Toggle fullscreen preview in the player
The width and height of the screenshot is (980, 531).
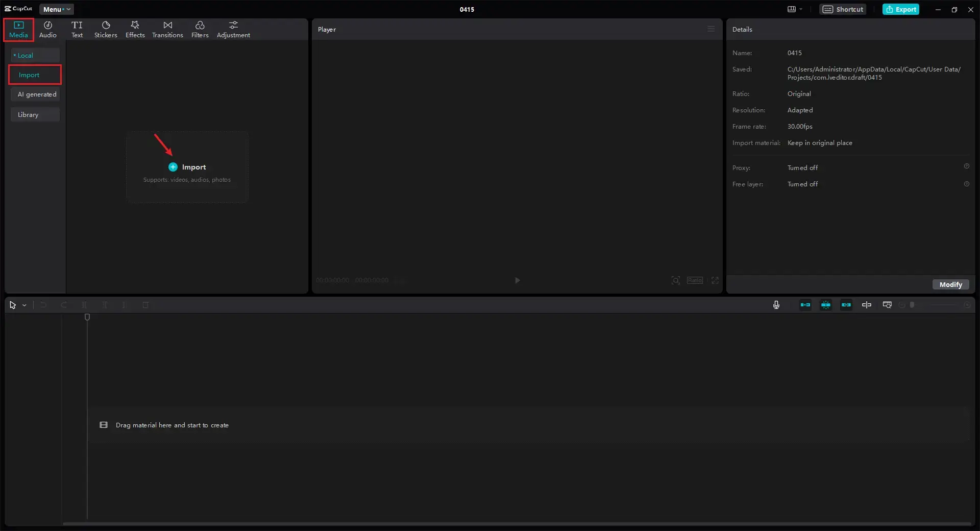(x=715, y=280)
